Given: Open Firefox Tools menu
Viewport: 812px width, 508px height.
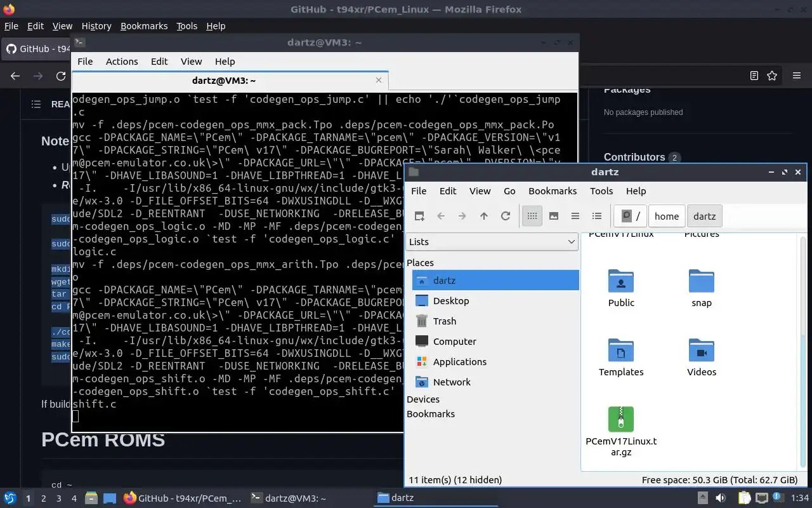Looking at the screenshot, I should 187,26.
